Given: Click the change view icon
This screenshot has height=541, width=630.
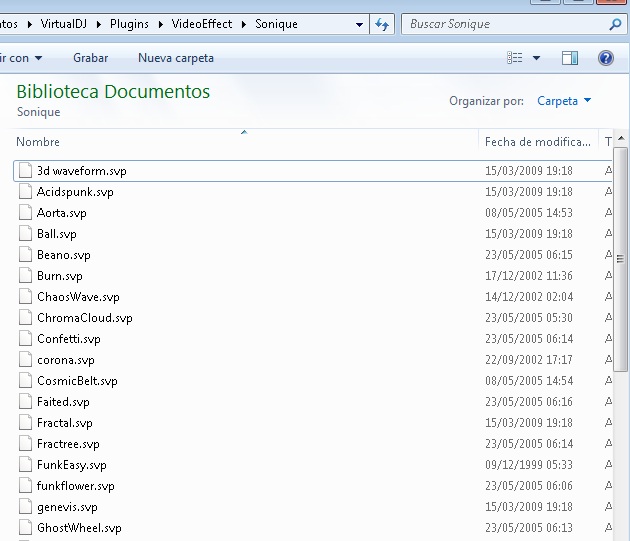Looking at the screenshot, I should tap(515, 58).
